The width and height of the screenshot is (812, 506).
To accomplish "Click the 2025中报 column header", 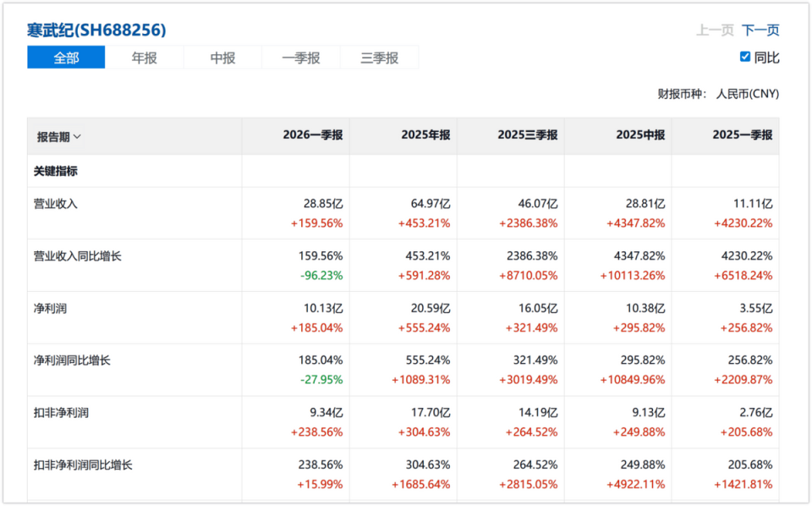I will [x=640, y=135].
